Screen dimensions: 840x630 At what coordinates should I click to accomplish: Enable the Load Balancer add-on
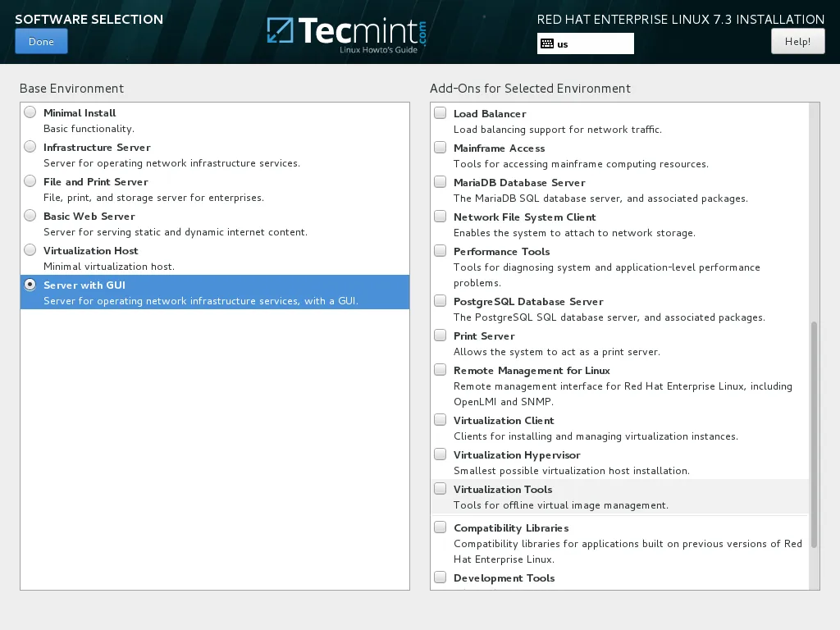coord(440,112)
